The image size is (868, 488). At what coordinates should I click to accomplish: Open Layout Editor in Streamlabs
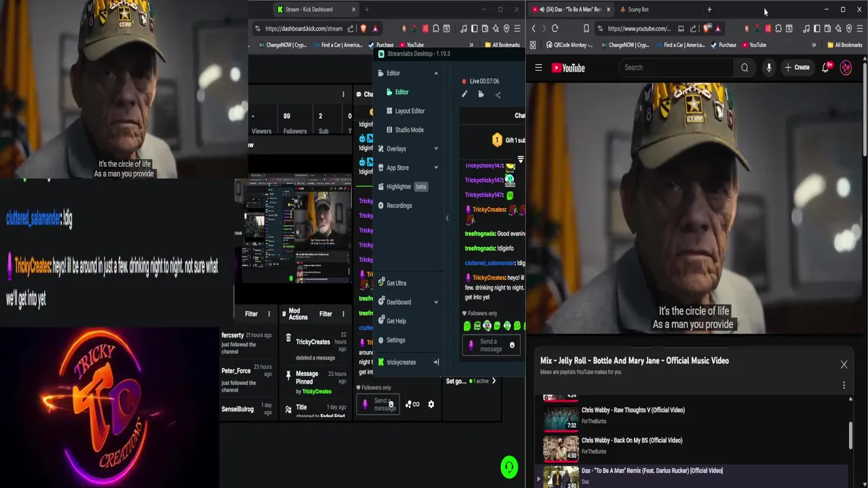[x=405, y=111]
